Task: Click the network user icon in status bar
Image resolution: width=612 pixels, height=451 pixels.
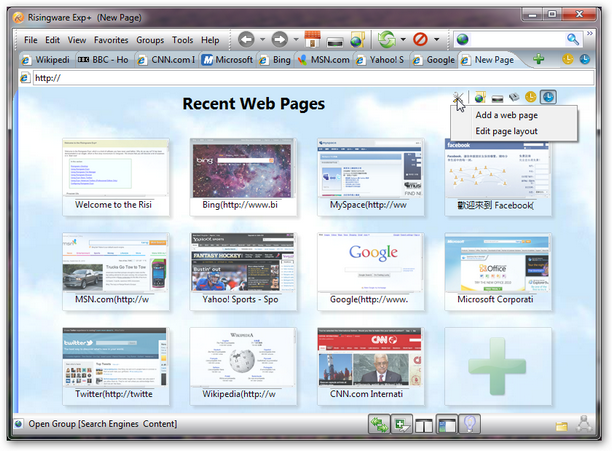Action: pos(584,424)
